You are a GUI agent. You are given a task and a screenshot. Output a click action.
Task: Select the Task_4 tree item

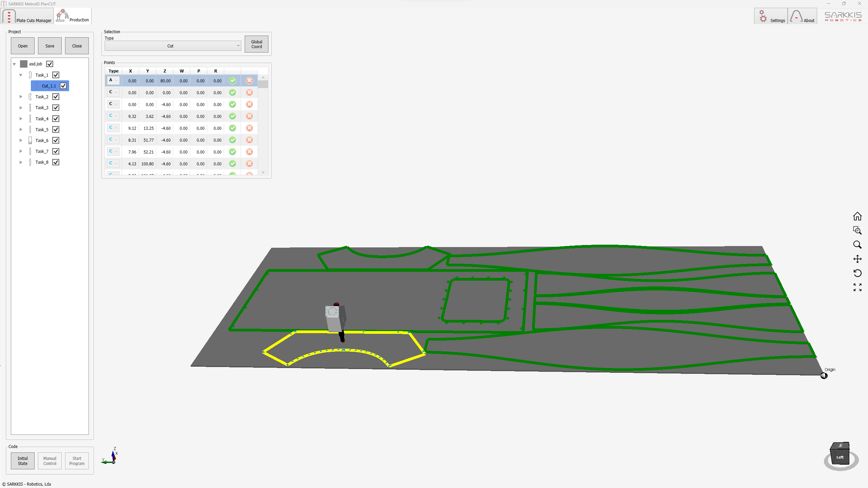[x=42, y=119]
